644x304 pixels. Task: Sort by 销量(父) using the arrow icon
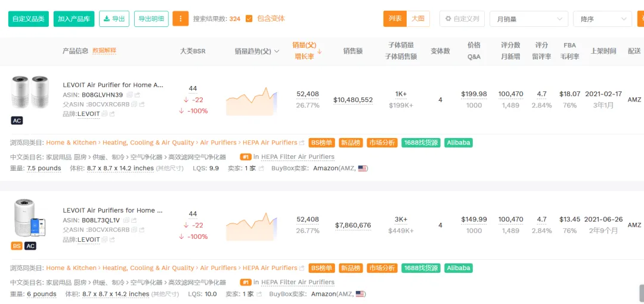[320, 51]
